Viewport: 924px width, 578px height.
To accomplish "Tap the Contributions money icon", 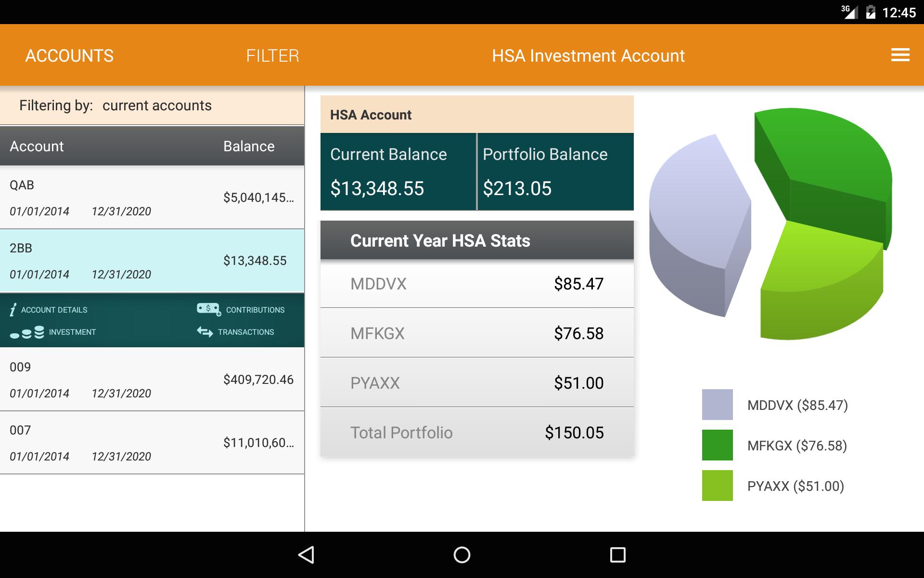I will coord(208,309).
